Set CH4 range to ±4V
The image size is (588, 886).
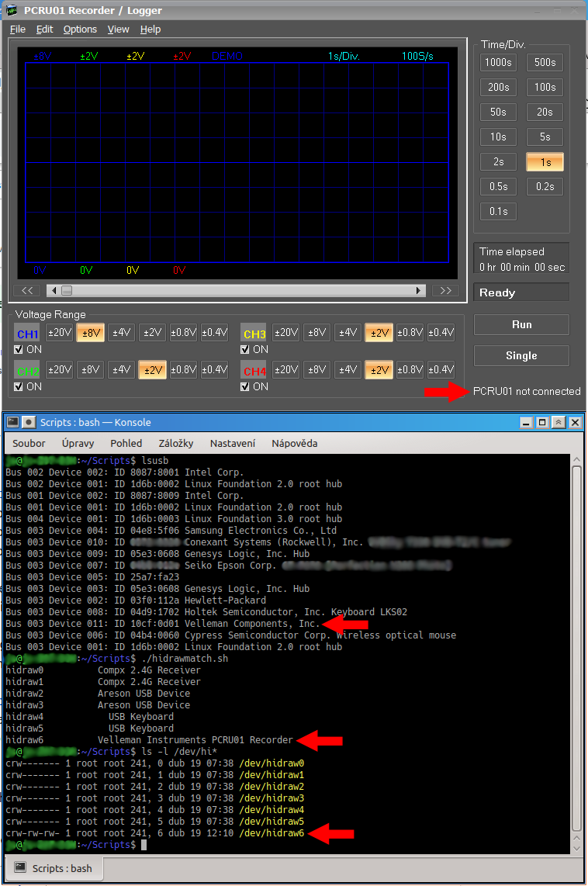[x=348, y=370]
